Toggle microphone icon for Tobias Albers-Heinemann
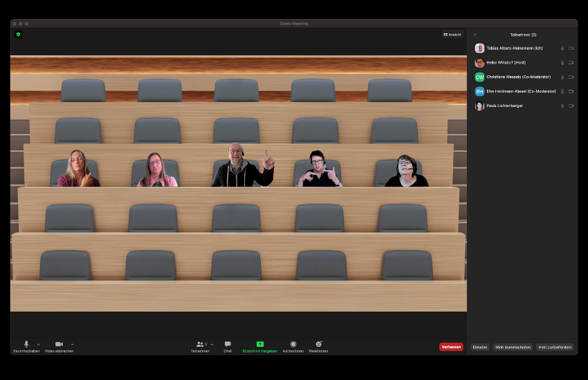The width and height of the screenshot is (588, 380). [562, 48]
